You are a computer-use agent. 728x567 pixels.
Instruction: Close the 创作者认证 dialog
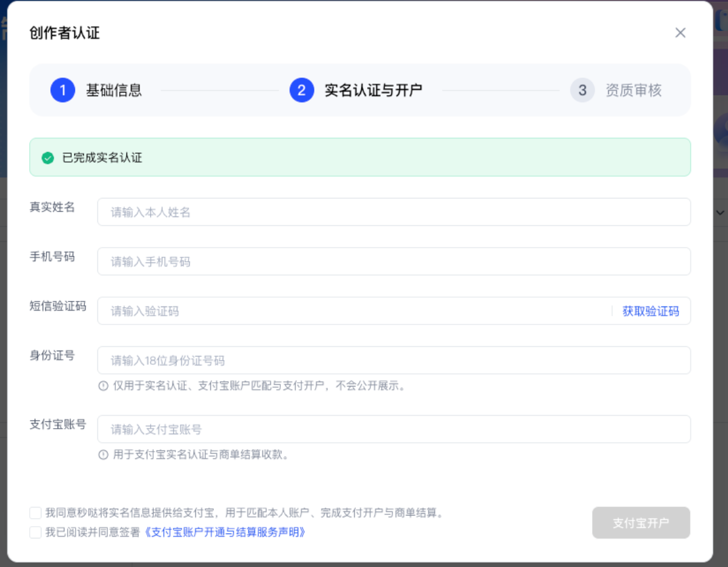680,32
